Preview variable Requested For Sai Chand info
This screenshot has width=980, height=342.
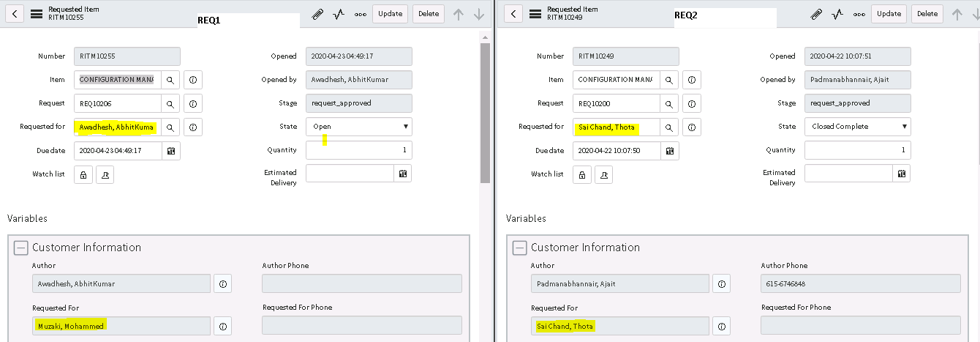pos(722,326)
